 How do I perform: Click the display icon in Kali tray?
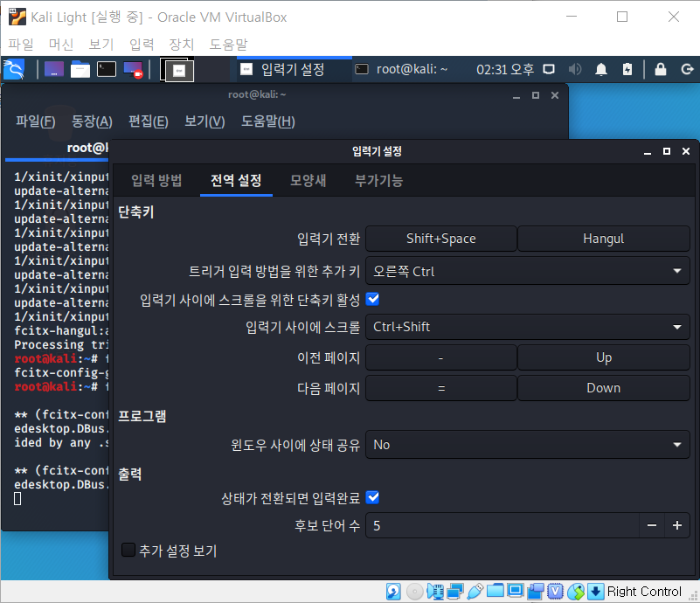coord(549,69)
